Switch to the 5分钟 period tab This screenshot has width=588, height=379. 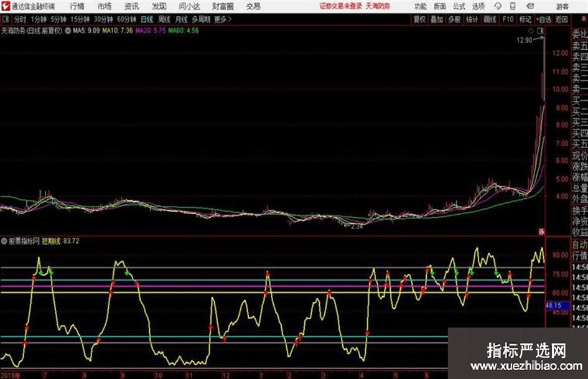click(58, 19)
